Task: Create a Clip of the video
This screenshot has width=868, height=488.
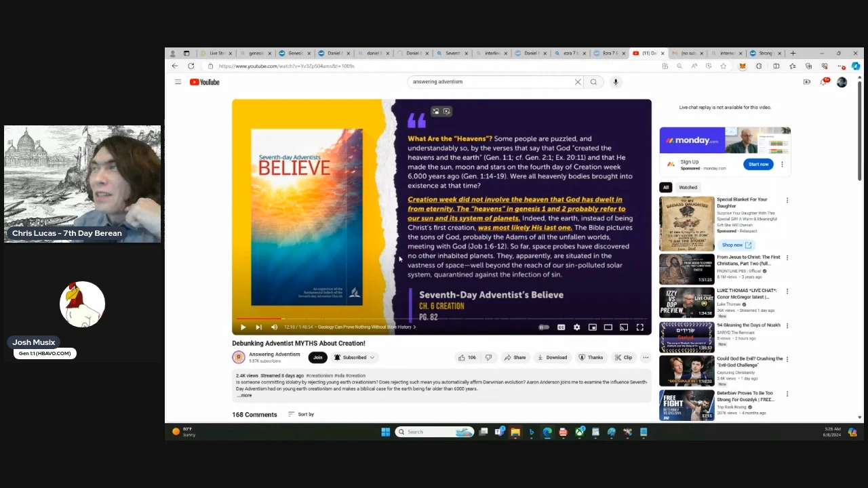Action: [623, 357]
